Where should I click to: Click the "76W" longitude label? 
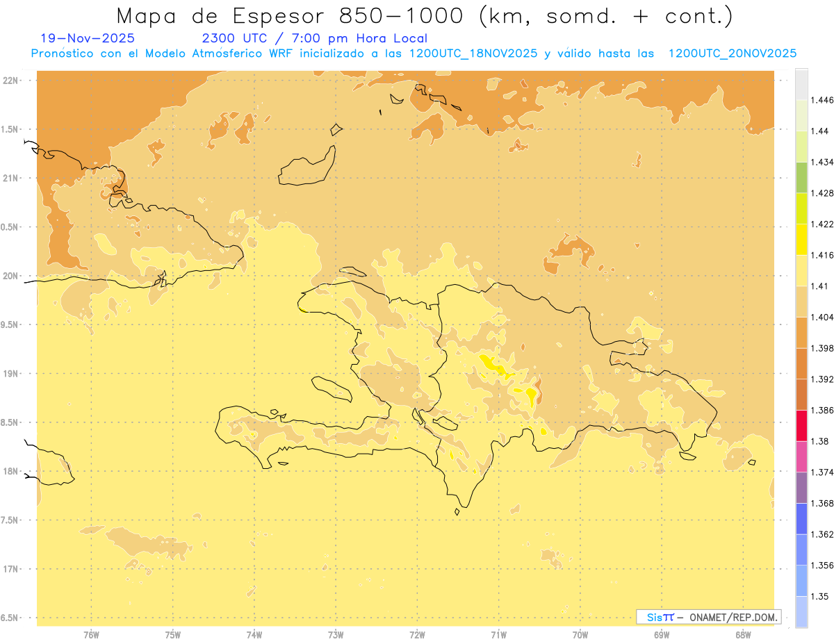91,635
